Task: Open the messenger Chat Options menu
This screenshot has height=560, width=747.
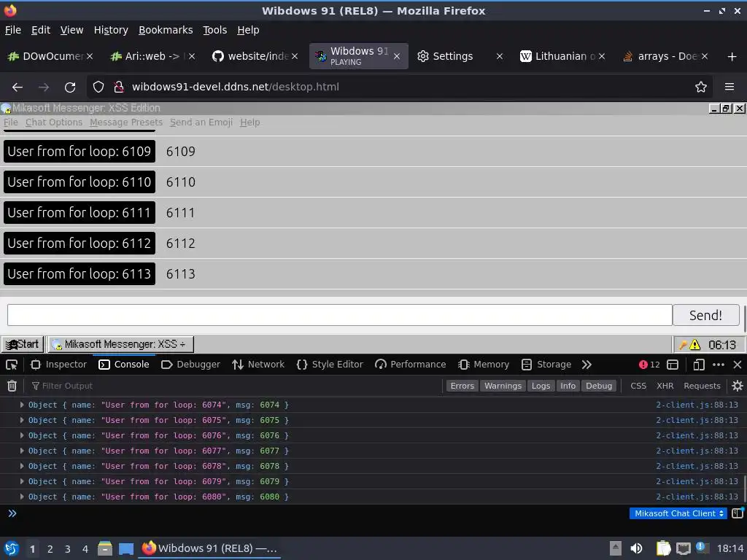Action: pos(54,122)
